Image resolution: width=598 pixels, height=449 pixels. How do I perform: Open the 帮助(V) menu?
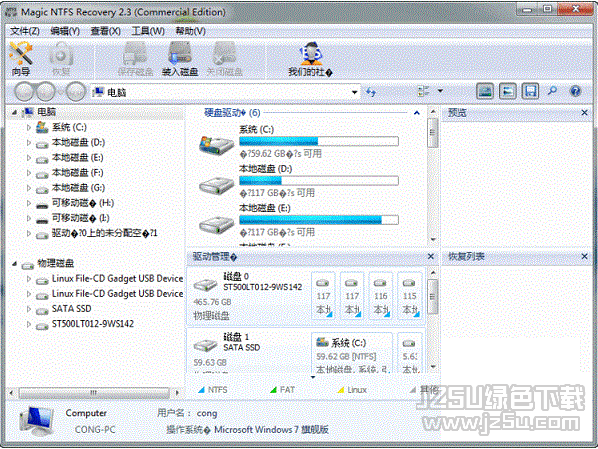pyautogui.click(x=190, y=31)
